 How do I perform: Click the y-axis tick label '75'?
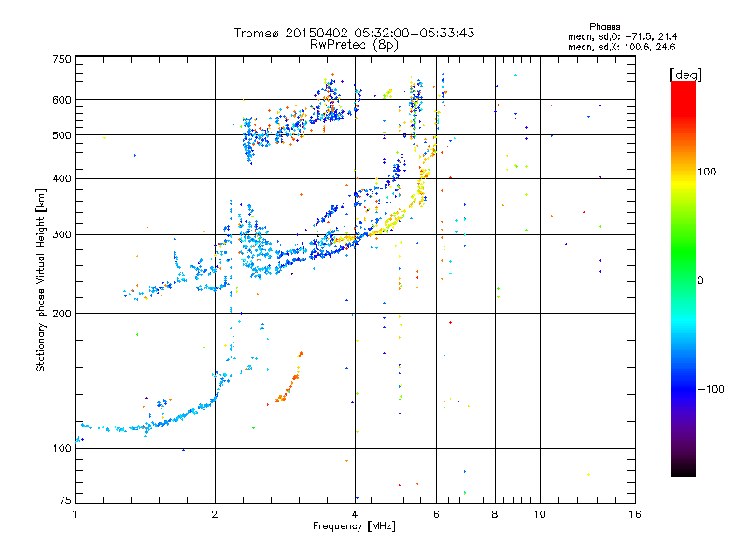click(65, 500)
